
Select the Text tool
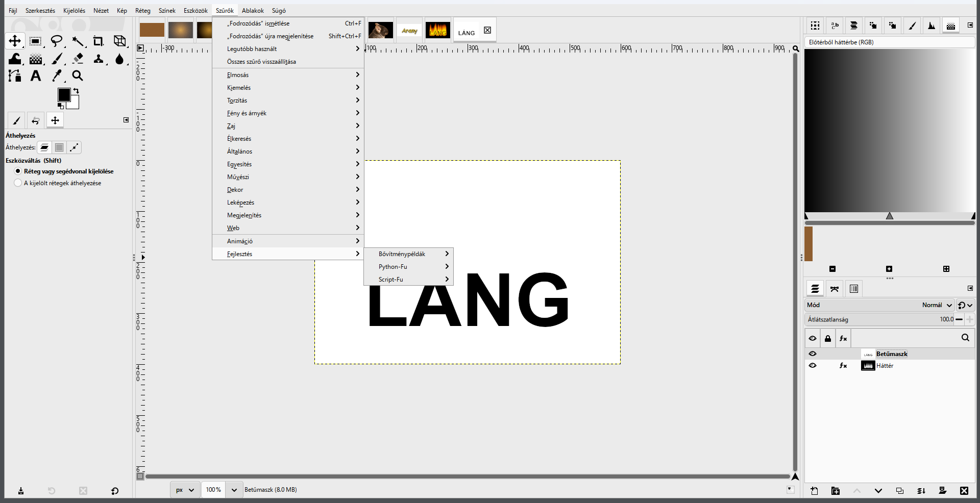tap(35, 76)
